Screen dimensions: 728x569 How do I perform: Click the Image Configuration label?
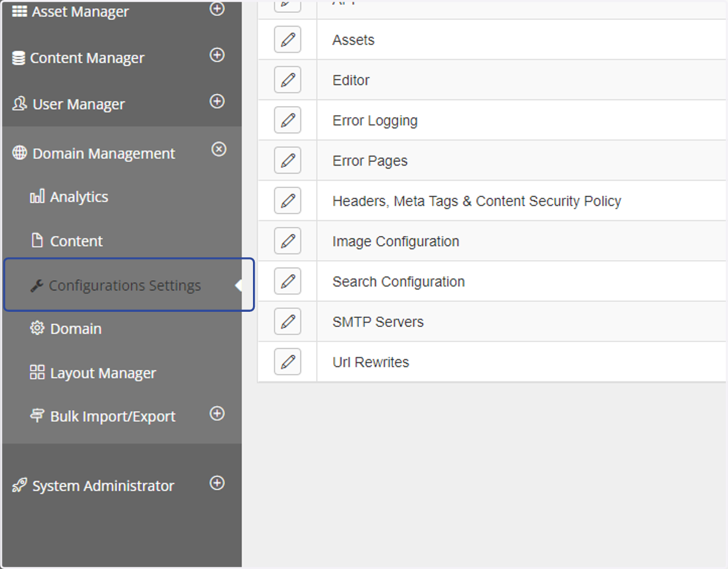point(396,241)
